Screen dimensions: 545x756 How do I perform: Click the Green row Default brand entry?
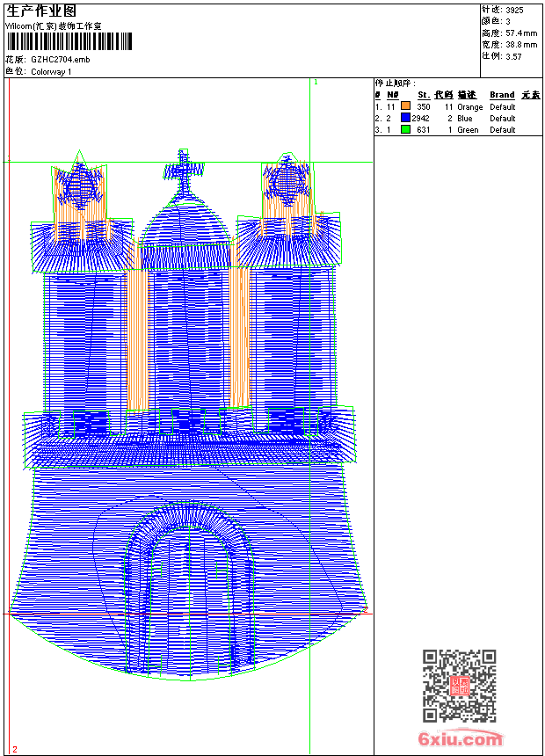pos(503,129)
